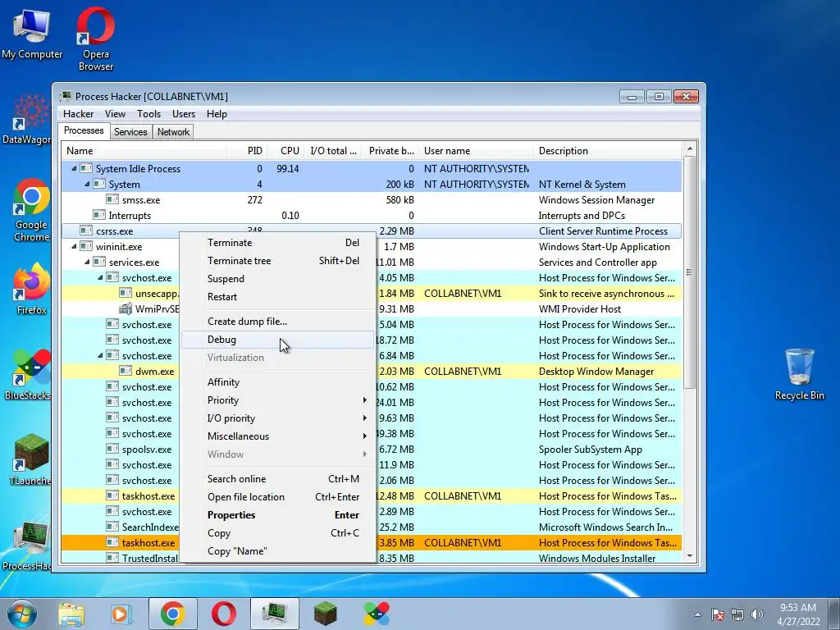Switch to Chrome in the taskbar
This screenshot has width=840, height=630.
tap(172, 614)
